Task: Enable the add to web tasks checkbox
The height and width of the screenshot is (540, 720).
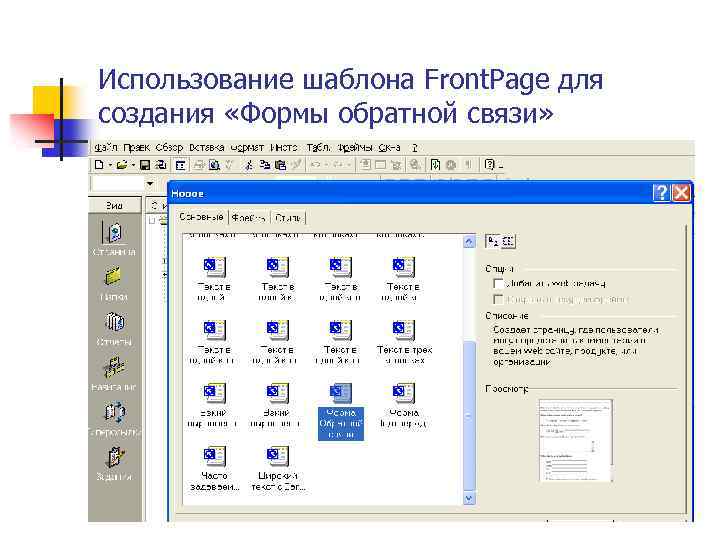Action: coord(498,283)
